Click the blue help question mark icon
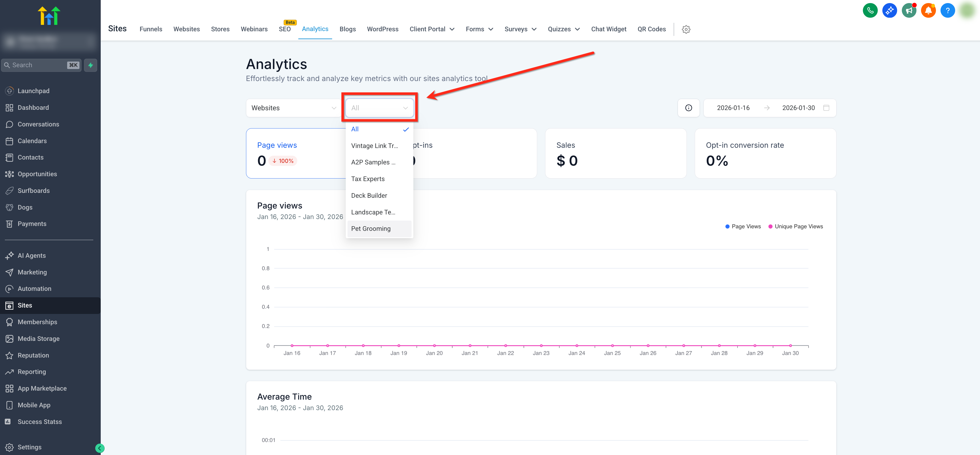This screenshot has width=980, height=455. pyautogui.click(x=948, y=10)
